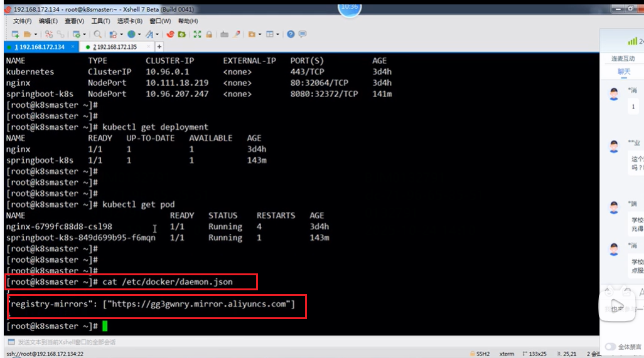The image size is (644, 358).
Task: Expand the globe encoding dropdown arrow
Action: [139, 34]
